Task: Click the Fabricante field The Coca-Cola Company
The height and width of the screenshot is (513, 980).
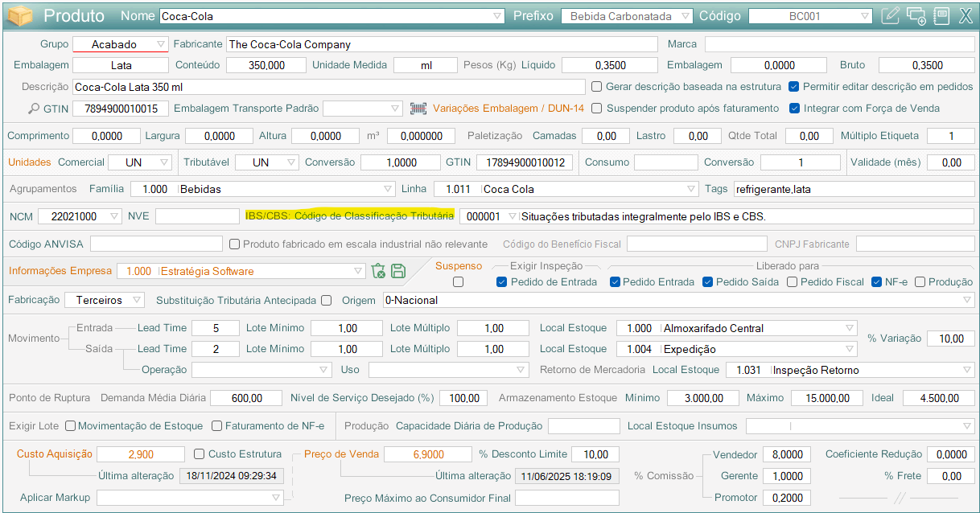Action: 441,44
